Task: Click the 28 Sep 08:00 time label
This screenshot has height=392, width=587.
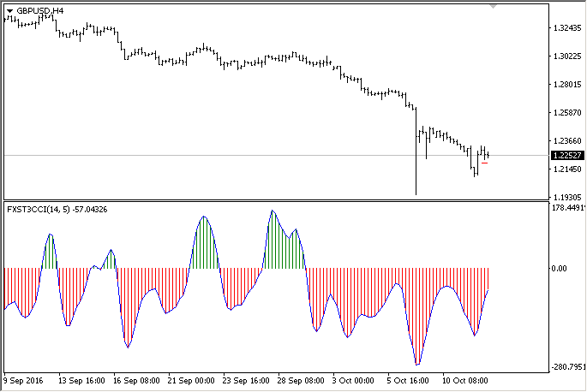Action: [301, 381]
